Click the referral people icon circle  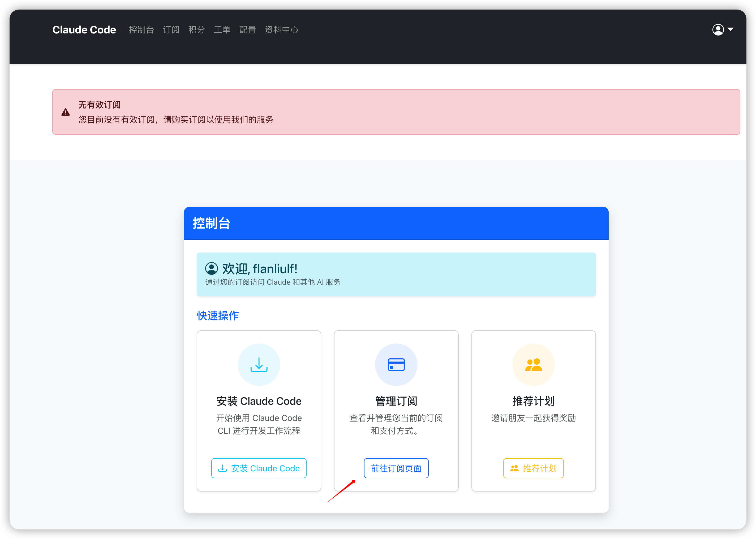tap(533, 364)
